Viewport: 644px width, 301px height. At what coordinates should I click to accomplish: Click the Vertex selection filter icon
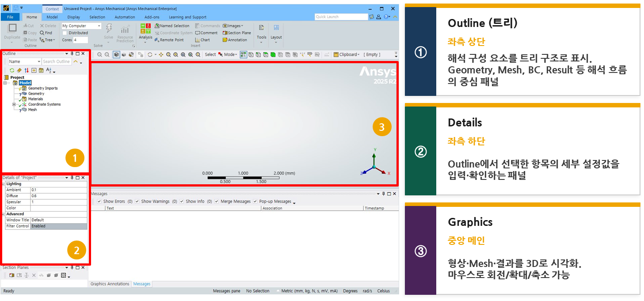[251, 55]
